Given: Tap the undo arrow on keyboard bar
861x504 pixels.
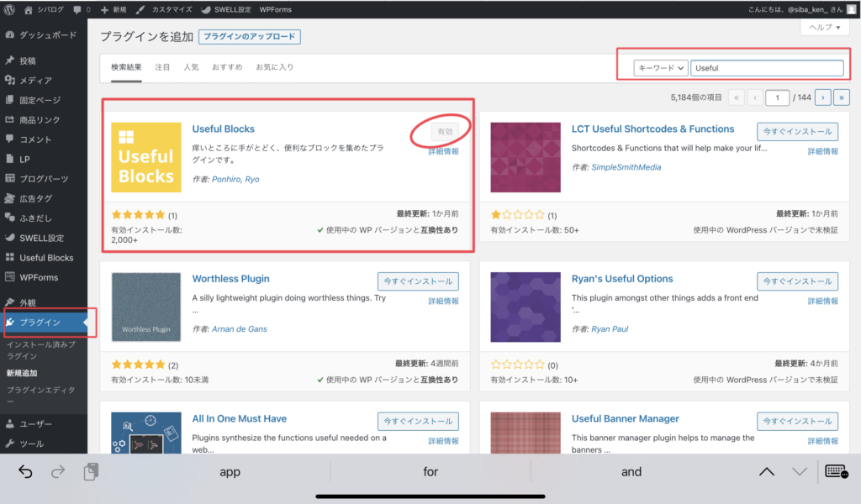Looking at the screenshot, I should [25, 472].
